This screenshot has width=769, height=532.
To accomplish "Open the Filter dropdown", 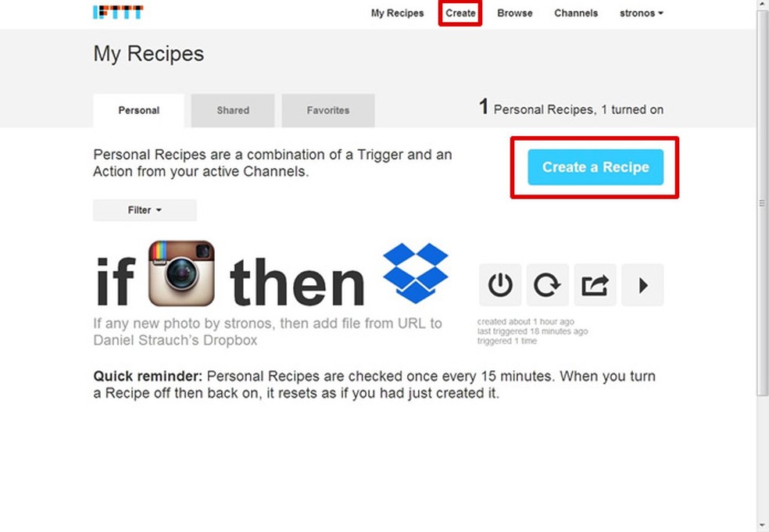I will [145, 210].
